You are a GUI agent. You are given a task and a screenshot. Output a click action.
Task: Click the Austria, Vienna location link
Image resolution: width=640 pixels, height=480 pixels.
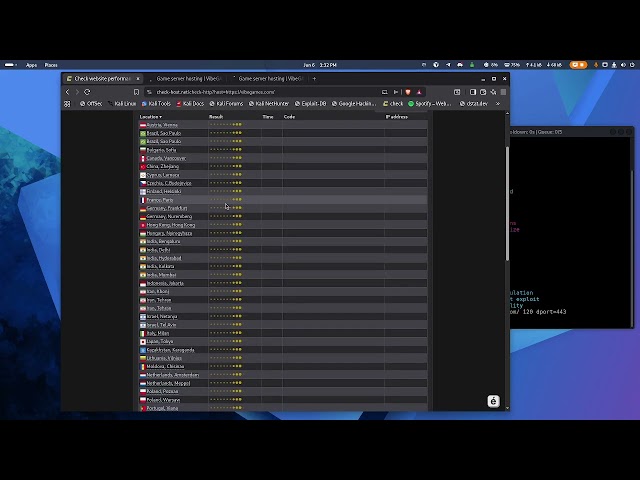162,125
